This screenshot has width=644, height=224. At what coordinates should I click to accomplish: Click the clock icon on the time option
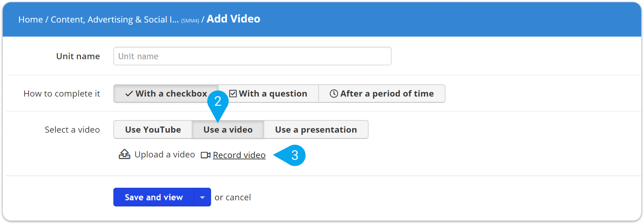[334, 93]
